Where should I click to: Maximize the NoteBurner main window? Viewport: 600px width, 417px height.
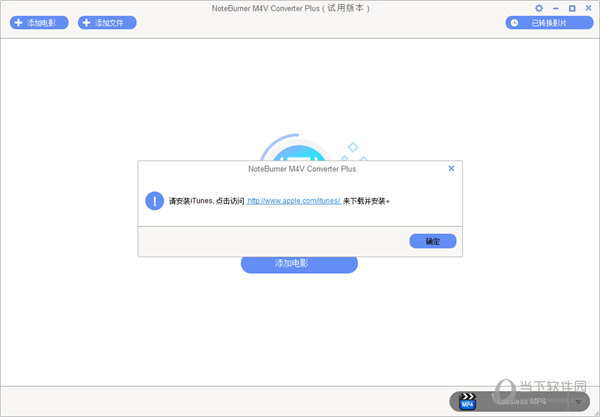(572, 8)
